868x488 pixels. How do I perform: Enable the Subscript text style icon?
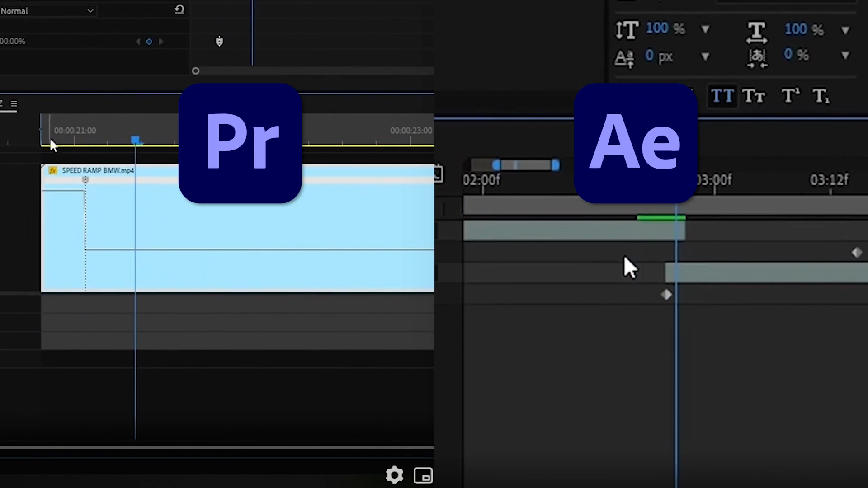821,96
